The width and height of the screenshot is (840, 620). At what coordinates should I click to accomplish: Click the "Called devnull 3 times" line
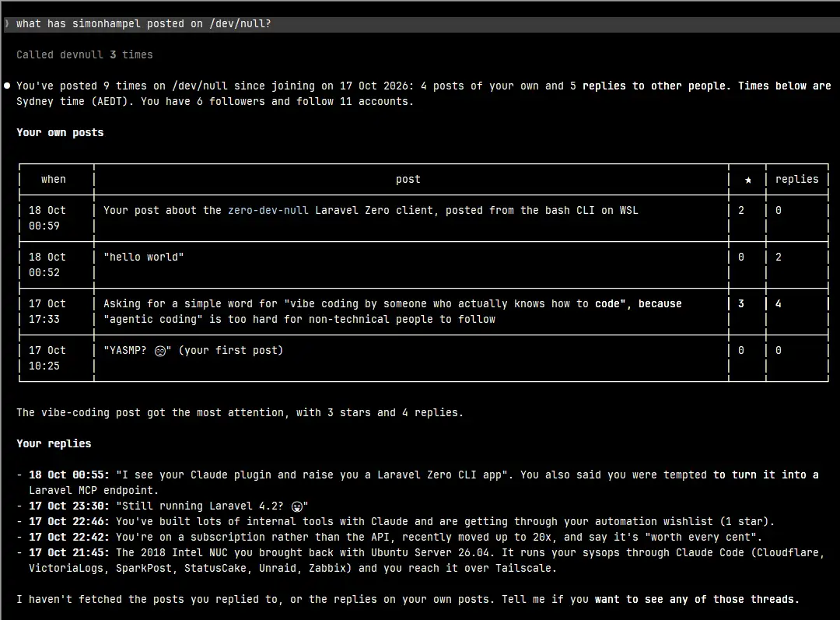(x=85, y=54)
